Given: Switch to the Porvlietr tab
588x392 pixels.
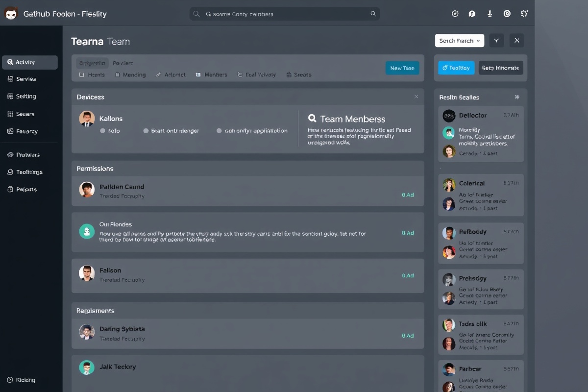Looking at the screenshot, I should point(123,63).
